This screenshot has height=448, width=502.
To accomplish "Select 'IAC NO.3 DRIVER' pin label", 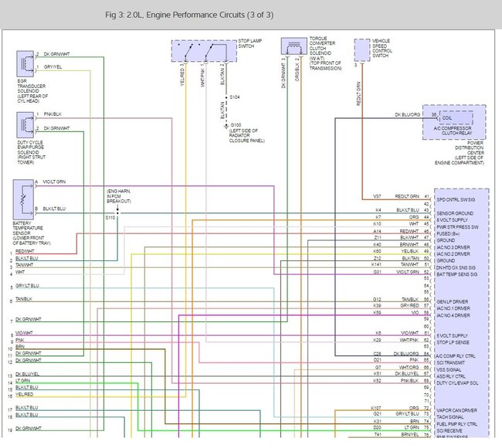I will click(453, 247).
